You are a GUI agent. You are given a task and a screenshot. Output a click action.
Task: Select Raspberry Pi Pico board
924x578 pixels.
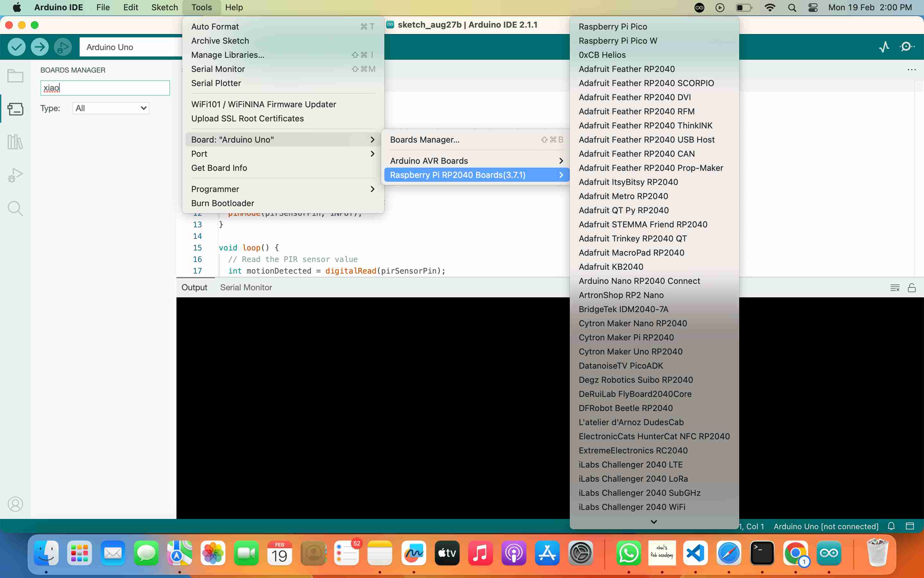(x=654, y=26)
